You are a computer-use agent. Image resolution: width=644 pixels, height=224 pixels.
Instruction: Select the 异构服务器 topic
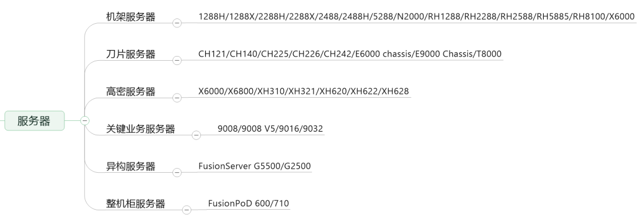tap(131, 166)
